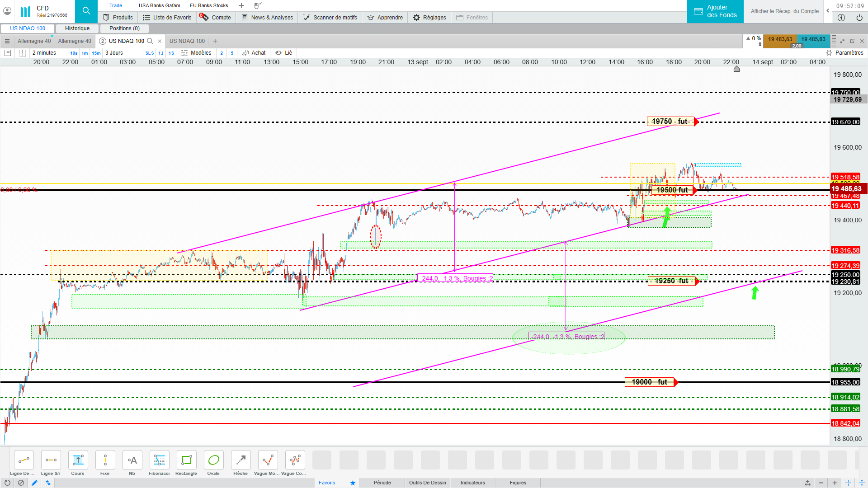Select the Fibonacci drawing tool
The width and height of the screenshot is (868, 488).
[x=159, y=460]
